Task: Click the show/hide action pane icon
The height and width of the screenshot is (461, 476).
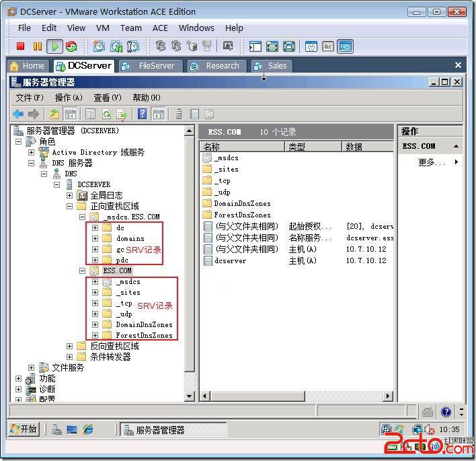Action: point(159,114)
